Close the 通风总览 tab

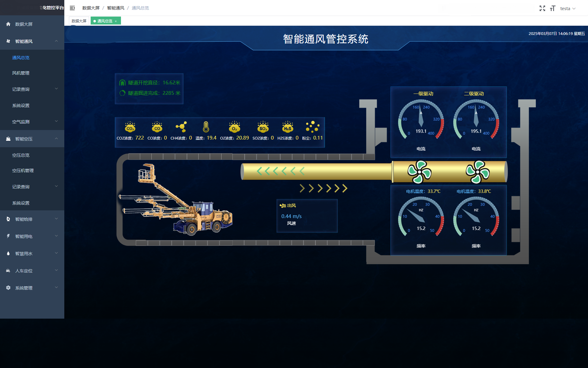(x=116, y=21)
